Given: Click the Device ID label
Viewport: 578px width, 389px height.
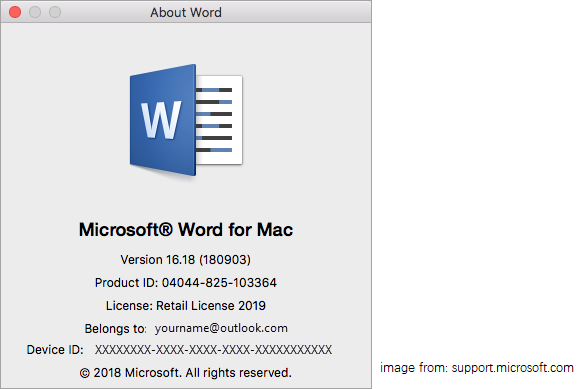Looking at the screenshot, I should (x=55, y=350).
